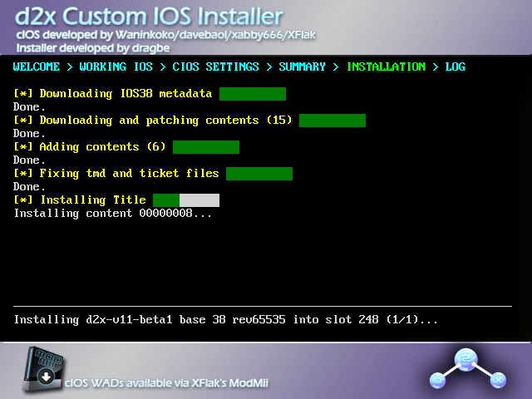Viewport: 532px width, 399px height.
Task: Select the WORKING IOS breadcrumb step
Action: [116, 66]
